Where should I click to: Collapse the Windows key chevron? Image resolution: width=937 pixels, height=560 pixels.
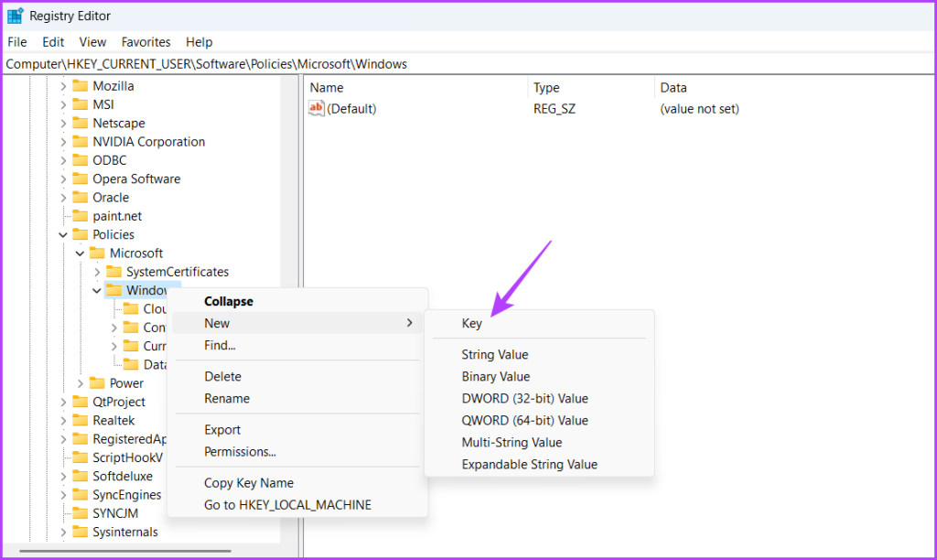pos(97,290)
